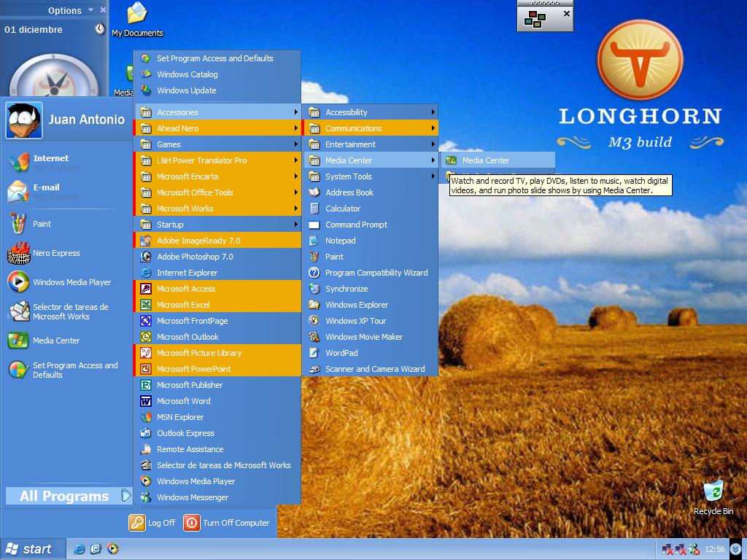Expand the Ahead Nero program folder

(x=217, y=128)
